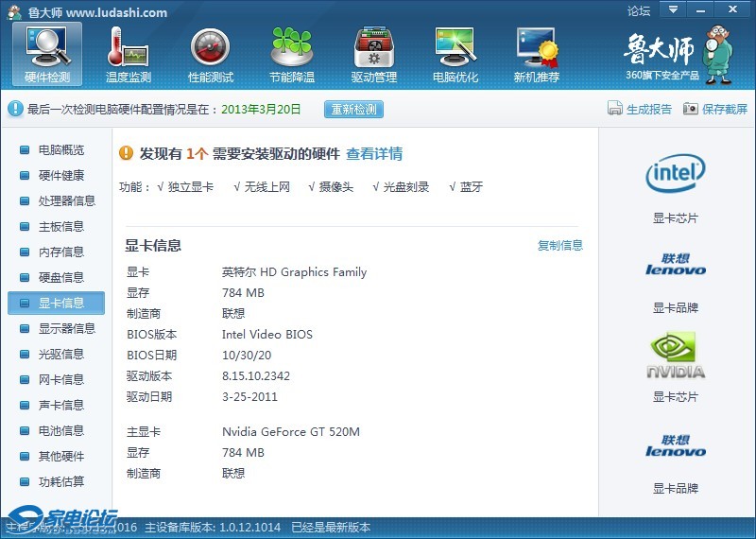
Task: Open the 论坛 link in title bar
Action: click(639, 11)
